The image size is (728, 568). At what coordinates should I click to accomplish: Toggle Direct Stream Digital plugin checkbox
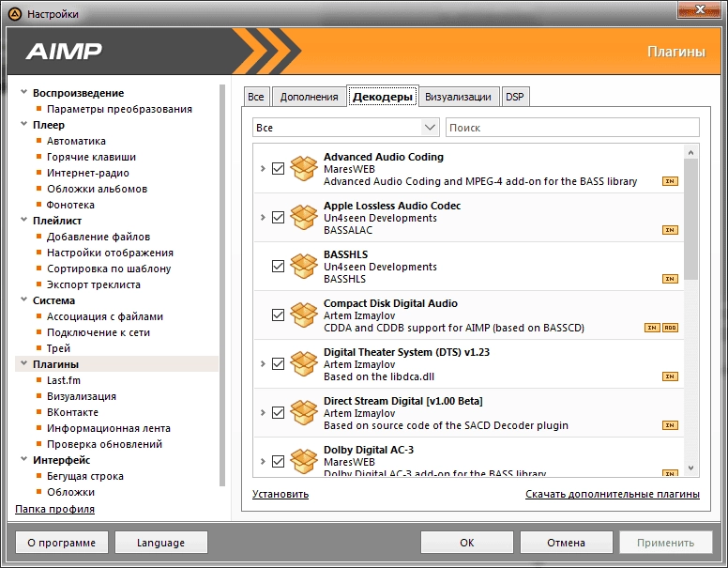click(278, 412)
